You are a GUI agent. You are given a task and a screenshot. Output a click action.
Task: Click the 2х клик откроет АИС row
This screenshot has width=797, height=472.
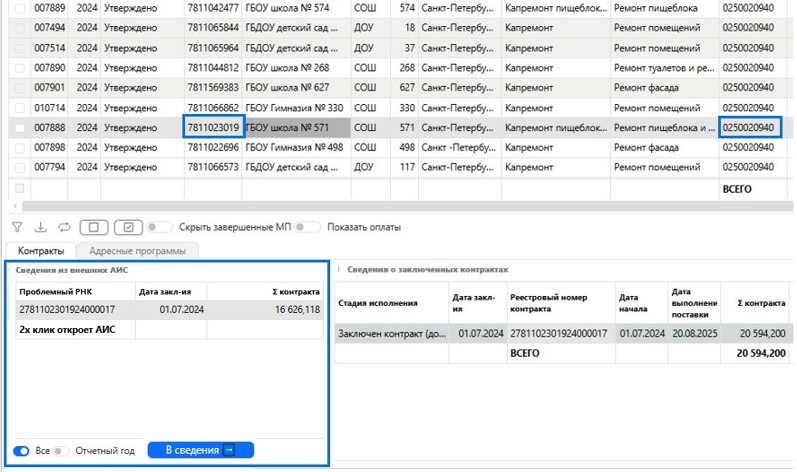pyautogui.click(x=76, y=330)
